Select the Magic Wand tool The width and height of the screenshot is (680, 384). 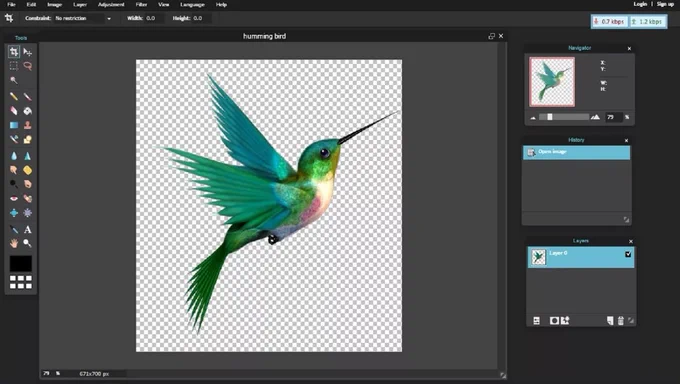[x=14, y=80]
